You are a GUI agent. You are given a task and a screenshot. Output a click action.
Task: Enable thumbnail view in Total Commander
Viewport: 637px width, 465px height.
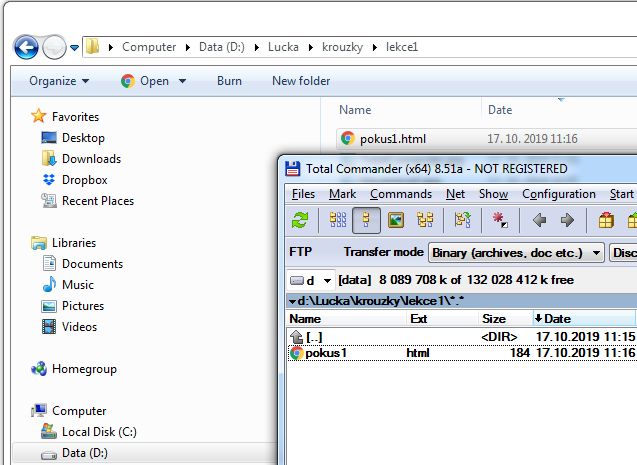coord(396,220)
